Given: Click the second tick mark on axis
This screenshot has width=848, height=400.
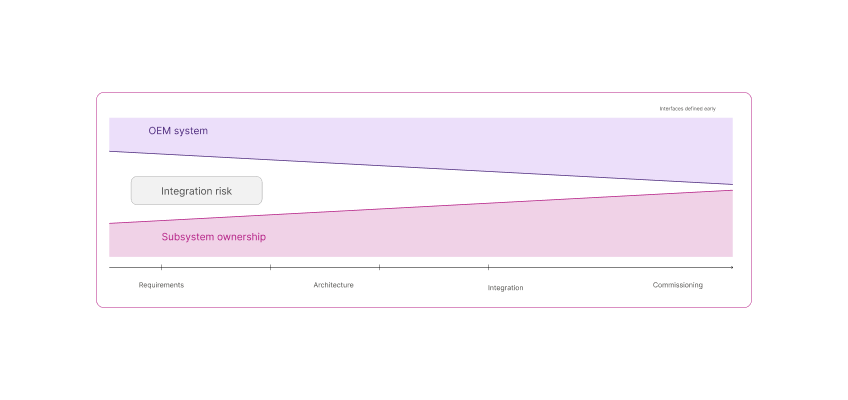Looking at the screenshot, I should 270,267.
